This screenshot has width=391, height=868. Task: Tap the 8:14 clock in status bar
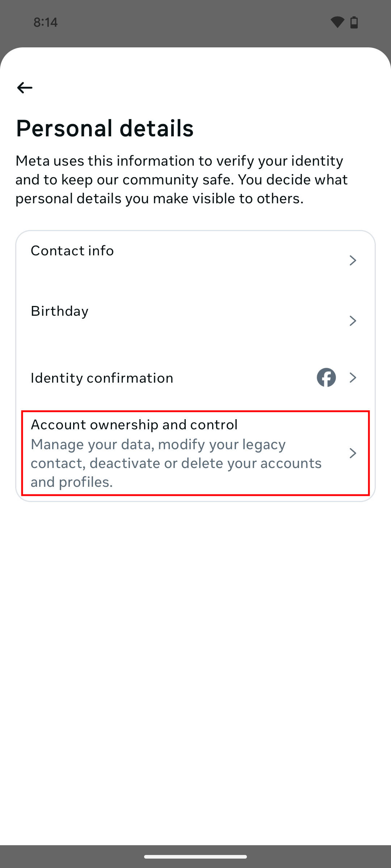pos(46,22)
